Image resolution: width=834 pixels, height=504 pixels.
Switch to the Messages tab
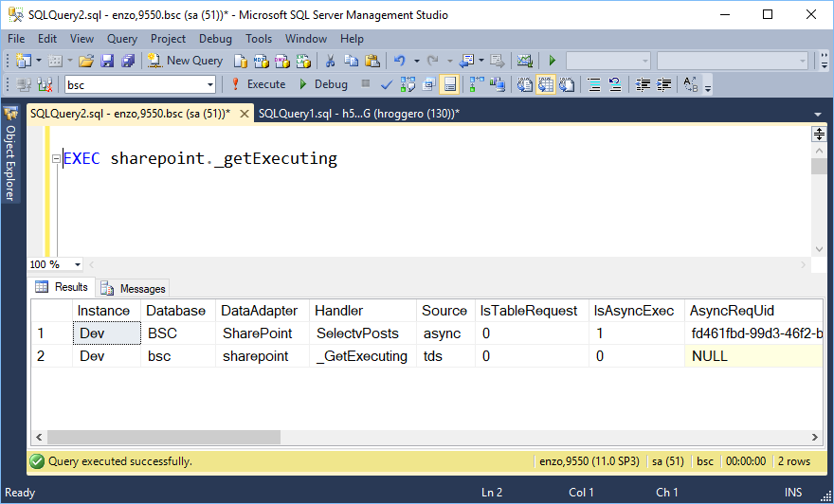[x=134, y=288]
